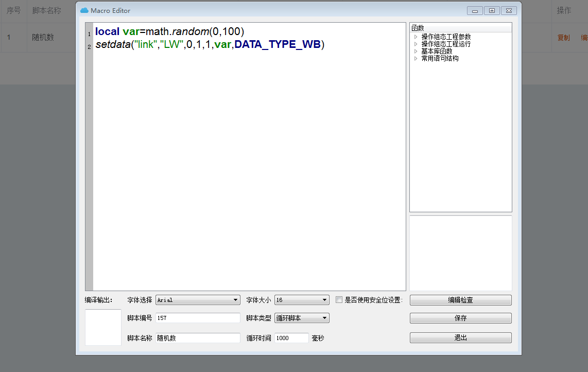The image size is (588, 372).
Task: Select the 操作组态工程参数 tree item
Action: point(446,37)
